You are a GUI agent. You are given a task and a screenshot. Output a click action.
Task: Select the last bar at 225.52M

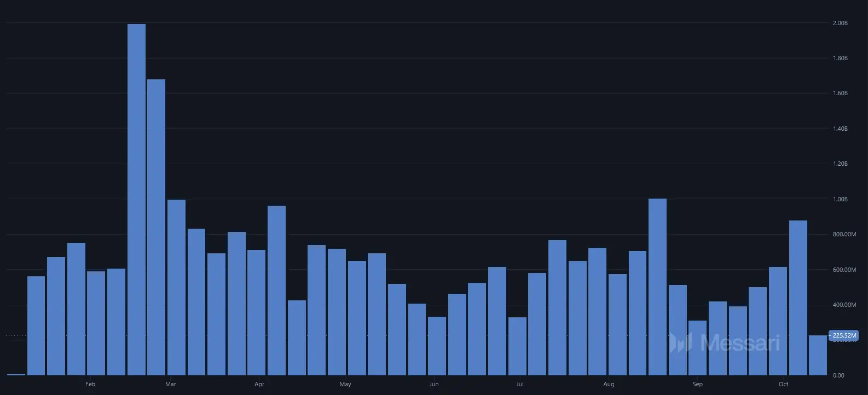pos(818,355)
